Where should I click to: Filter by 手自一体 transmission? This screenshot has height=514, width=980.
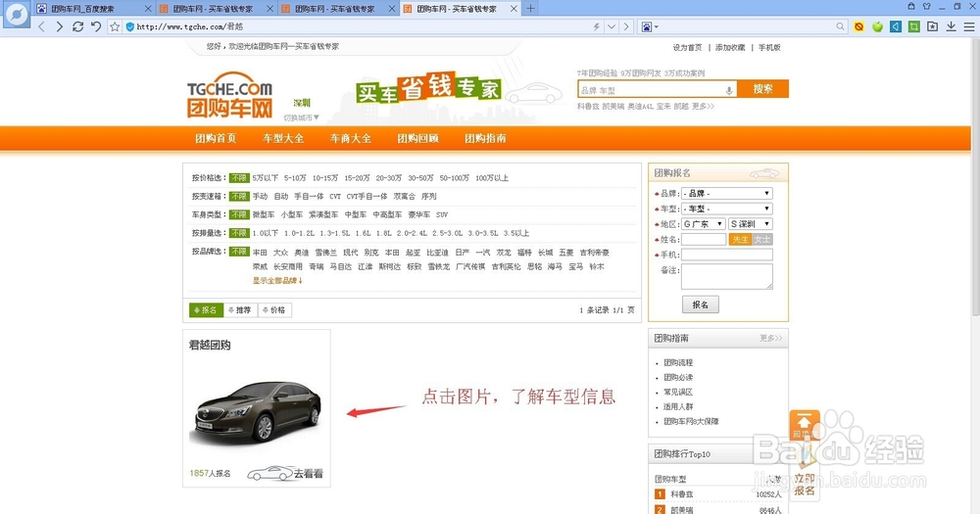(x=309, y=196)
